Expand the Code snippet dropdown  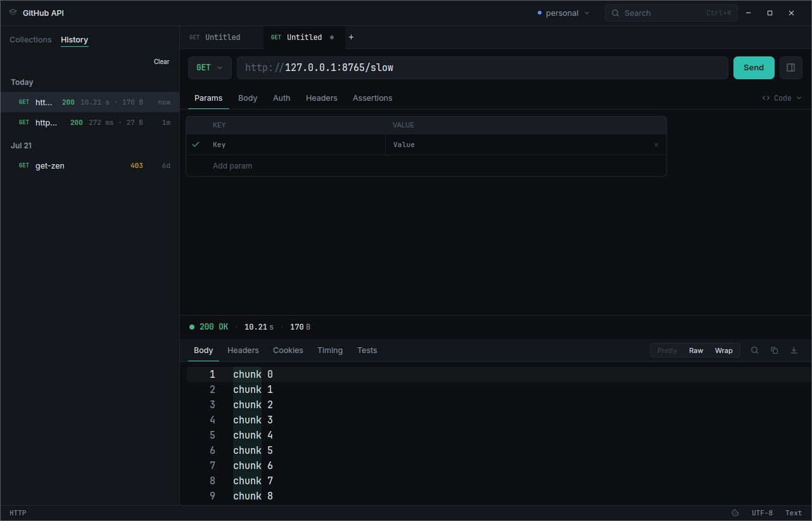pos(782,98)
